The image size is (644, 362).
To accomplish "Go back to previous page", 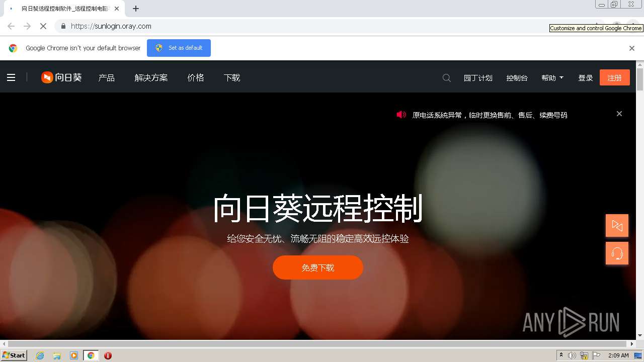I will pyautogui.click(x=11, y=26).
